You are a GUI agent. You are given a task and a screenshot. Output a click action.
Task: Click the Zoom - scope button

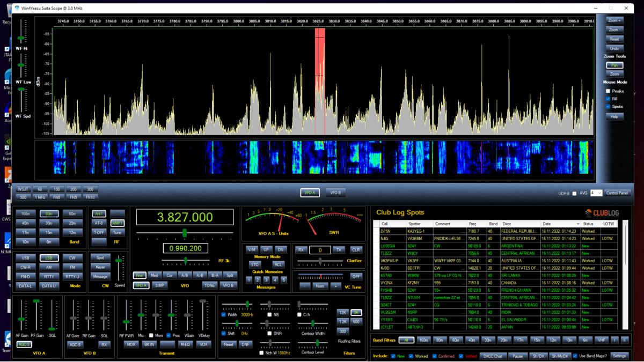point(614,30)
